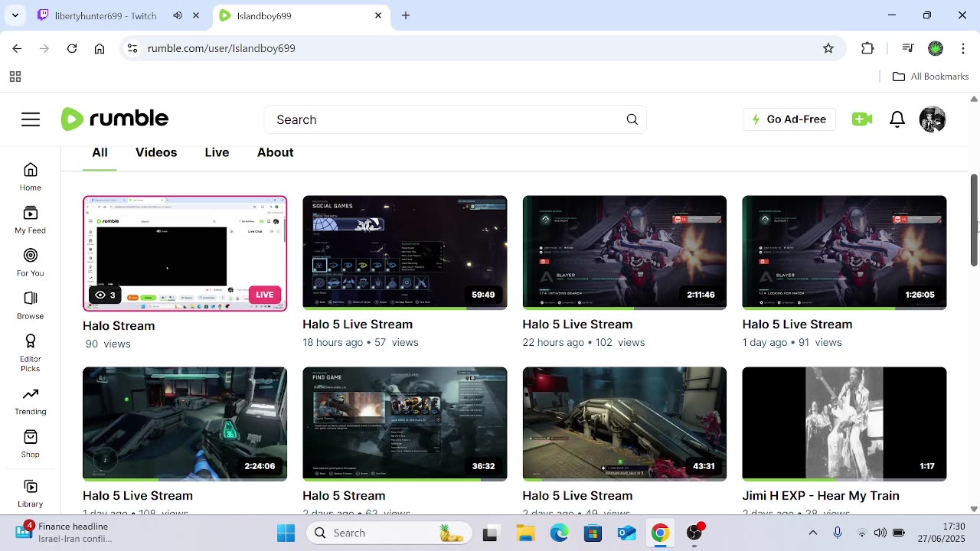Open Microsoft Store from the taskbar
The width and height of the screenshot is (980, 551).
593,533
